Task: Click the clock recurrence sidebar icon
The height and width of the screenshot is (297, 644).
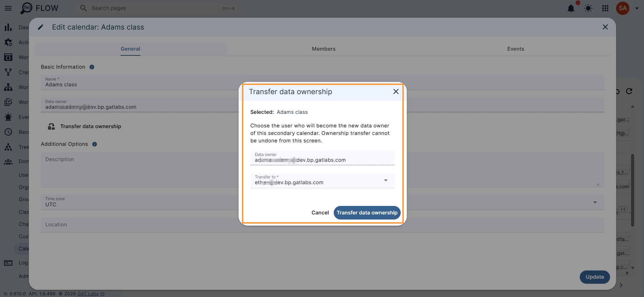Action: [8, 132]
